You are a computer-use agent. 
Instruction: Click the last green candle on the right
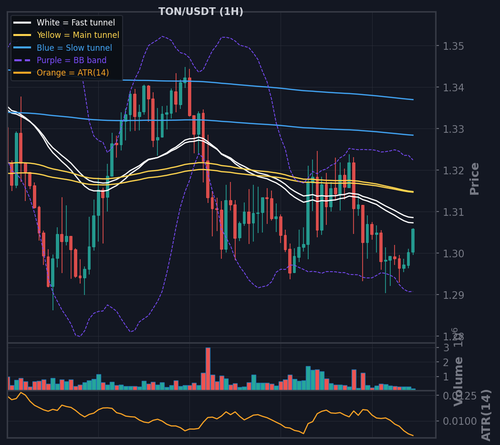413,241
